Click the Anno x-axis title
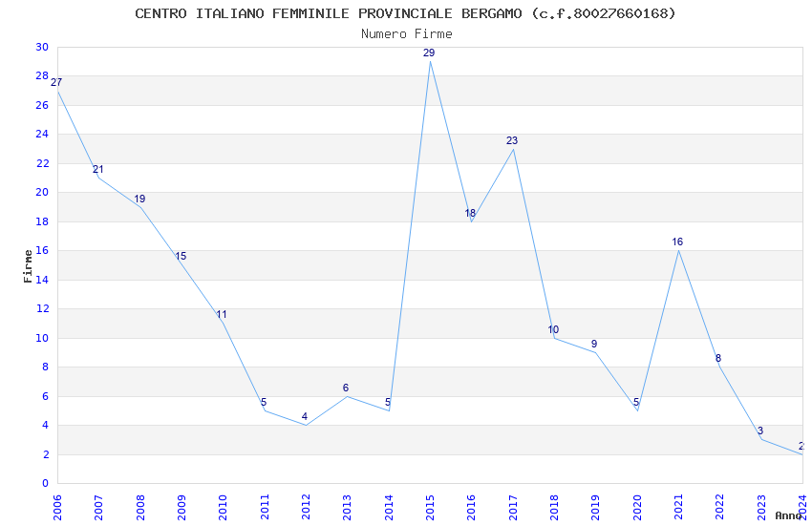The height and width of the screenshot is (525, 812). tap(788, 515)
